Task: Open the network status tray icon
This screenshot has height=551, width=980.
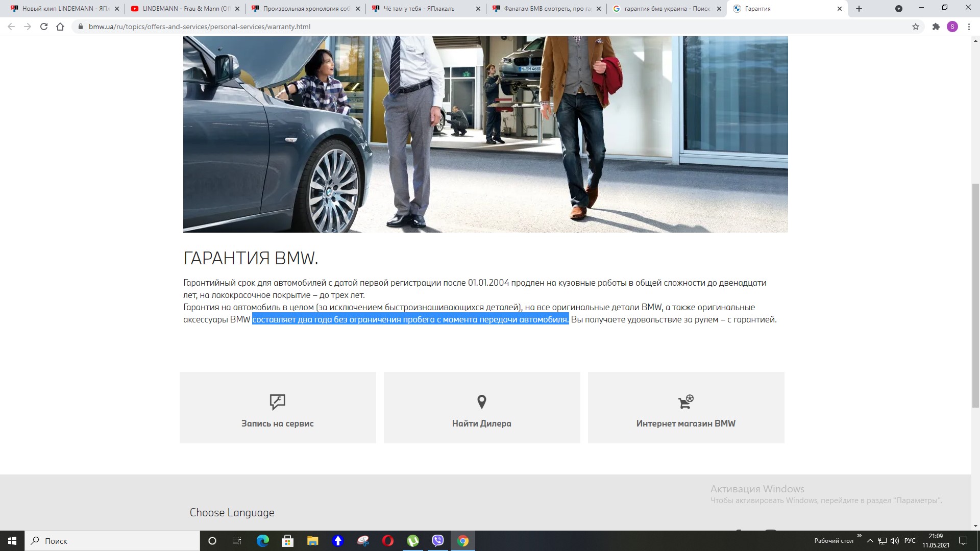Action: click(x=883, y=541)
